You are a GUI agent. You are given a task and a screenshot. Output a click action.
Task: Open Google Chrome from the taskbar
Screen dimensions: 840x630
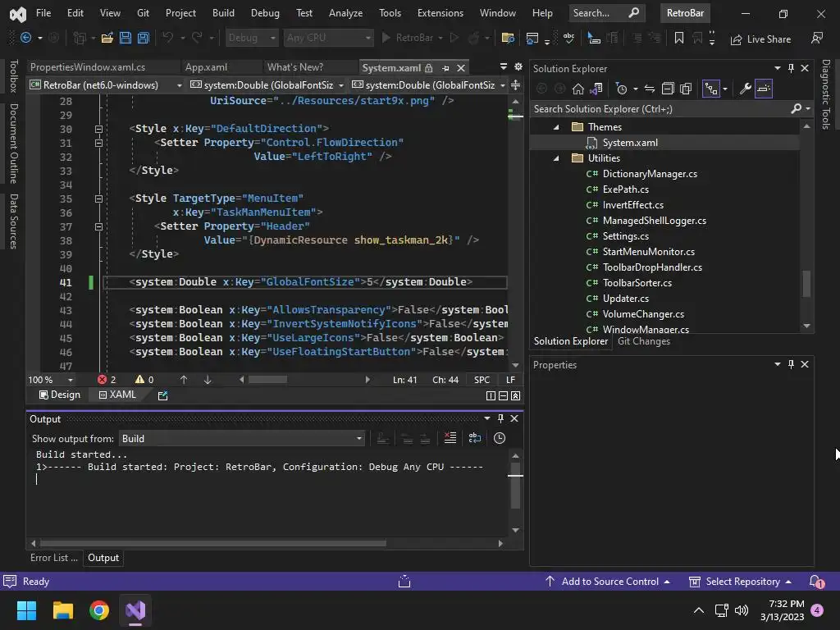99,610
